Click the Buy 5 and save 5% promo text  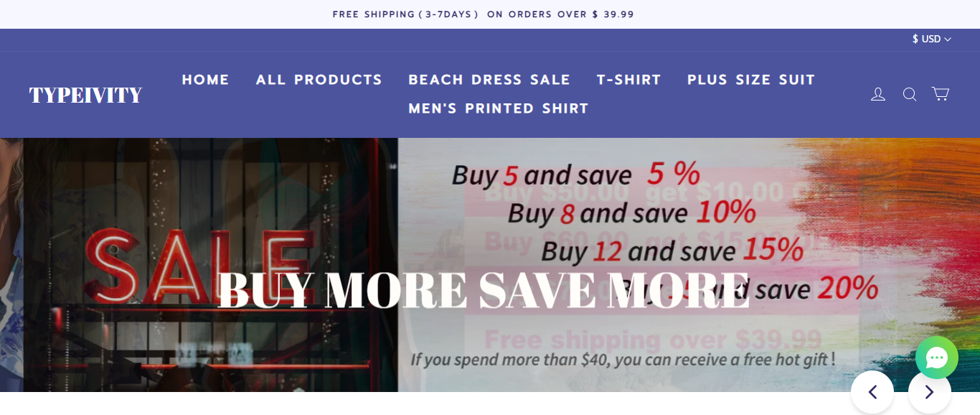click(575, 174)
